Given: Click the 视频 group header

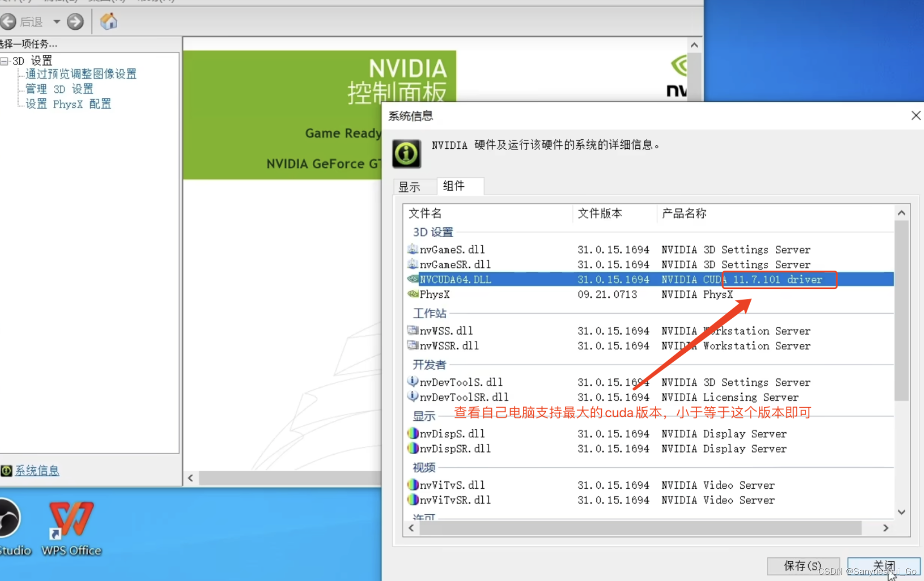Looking at the screenshot, I should (424, 467).
